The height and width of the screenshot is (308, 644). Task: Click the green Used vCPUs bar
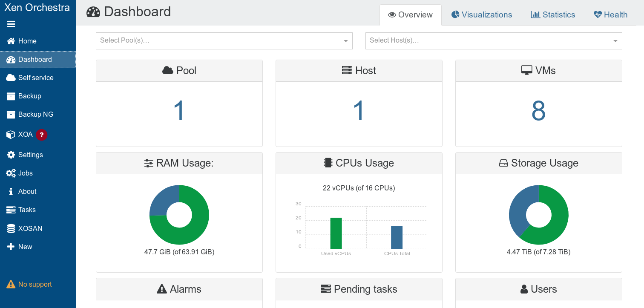[x=336, y=233]
